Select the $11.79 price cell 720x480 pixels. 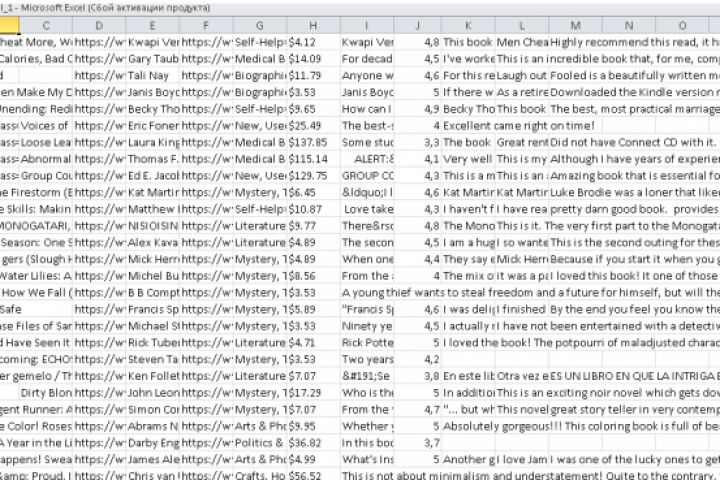click(x=314, y=75)
